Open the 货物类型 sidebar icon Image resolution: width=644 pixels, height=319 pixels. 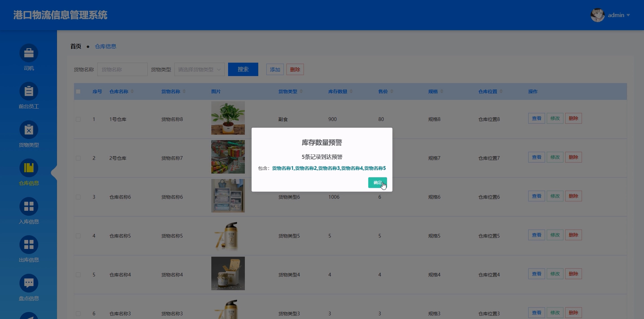tap(29, 130)
